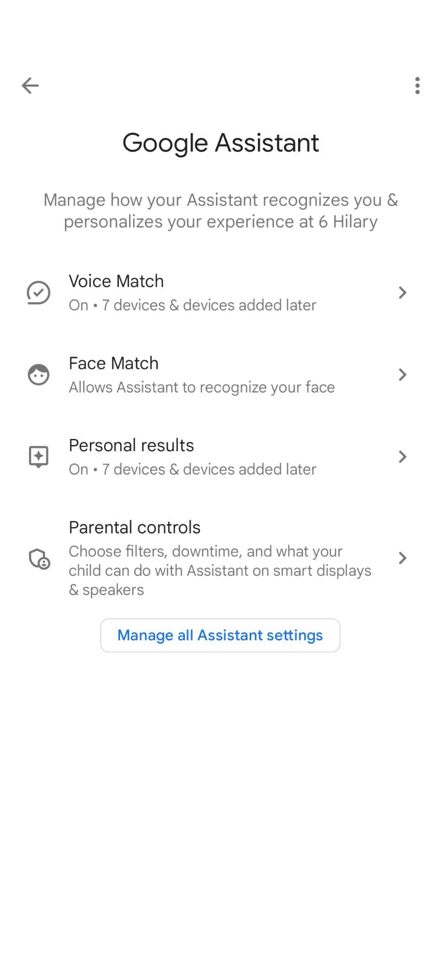Screen dimensions: 441x980
Task: Click the Face Match face icon
Action: click(x=38, y=375)
